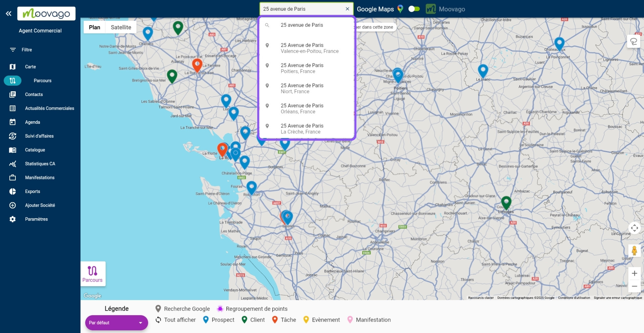Open the Contacts section
The width and height of the screenshot is (644, 333).
[x=34, y=94]
